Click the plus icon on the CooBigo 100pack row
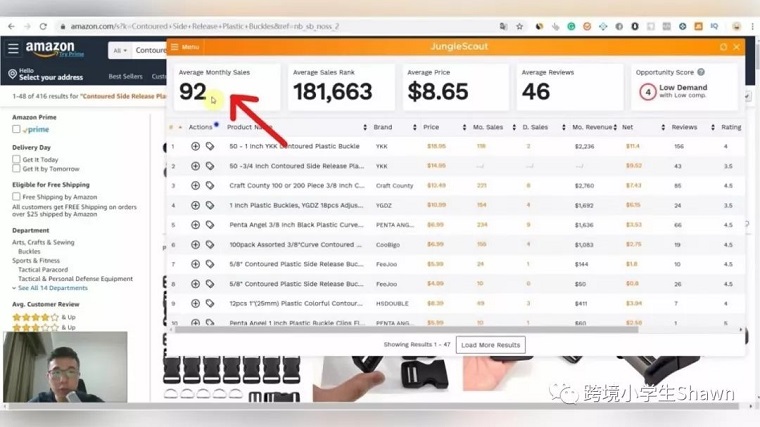This screenshot has width=760, height=427. point(195,244)
